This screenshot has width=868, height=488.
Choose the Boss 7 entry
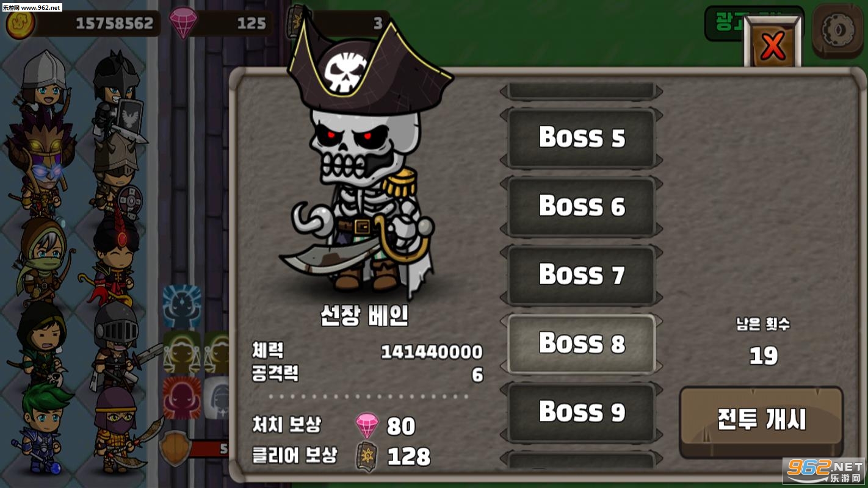pyautogui.click(x=582, y=275)
